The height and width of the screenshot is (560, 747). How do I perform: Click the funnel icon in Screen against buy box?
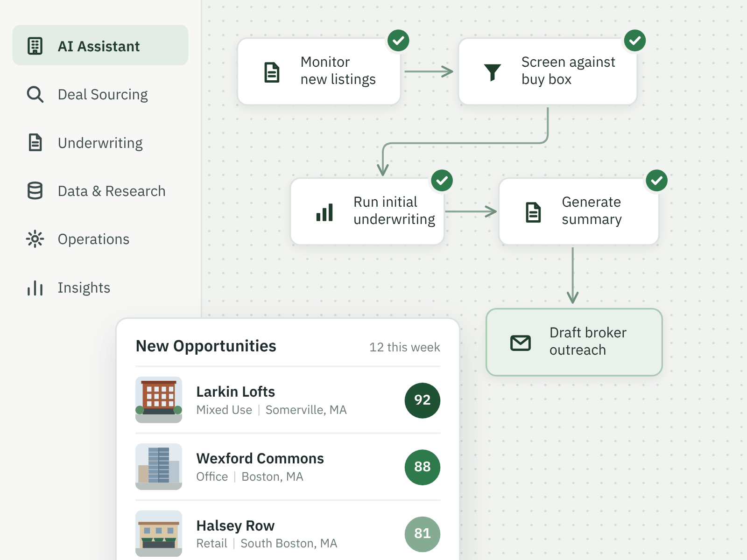[493, 72]
